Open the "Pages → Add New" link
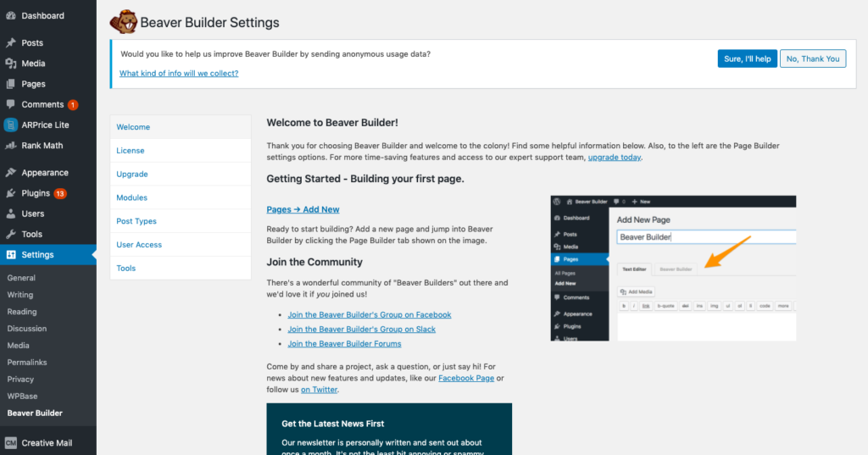The height and width of the screenshot is (455, 868). tap(303, 209)
